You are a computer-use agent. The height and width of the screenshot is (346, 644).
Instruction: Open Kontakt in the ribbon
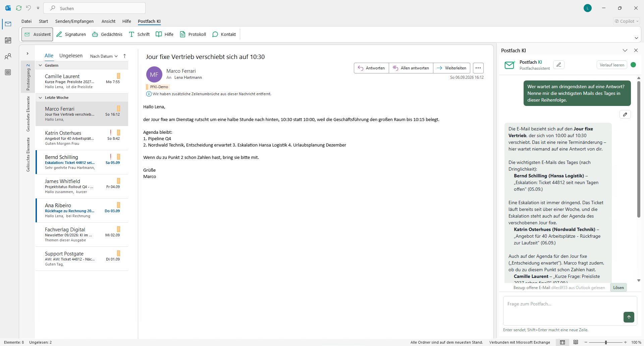[x=224, y=34]
